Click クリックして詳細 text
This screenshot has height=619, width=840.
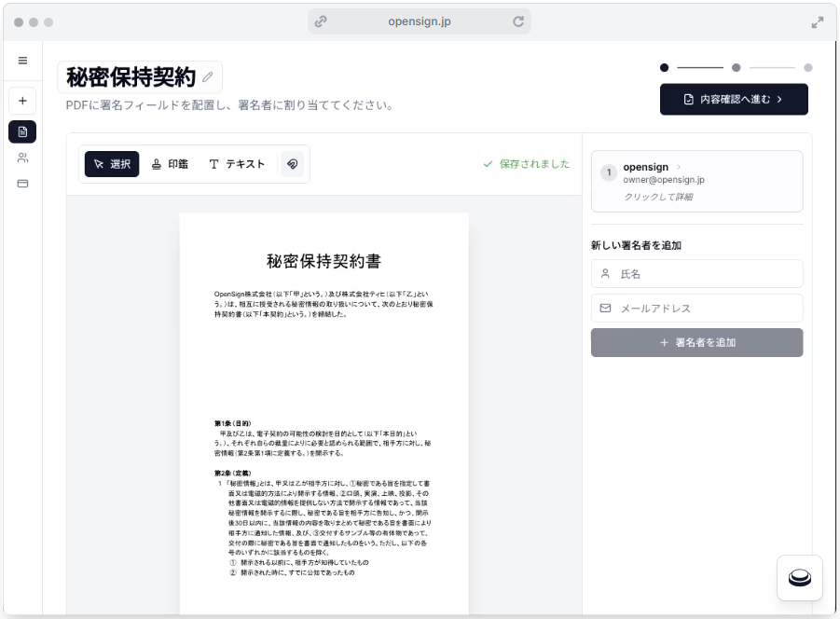658,197
